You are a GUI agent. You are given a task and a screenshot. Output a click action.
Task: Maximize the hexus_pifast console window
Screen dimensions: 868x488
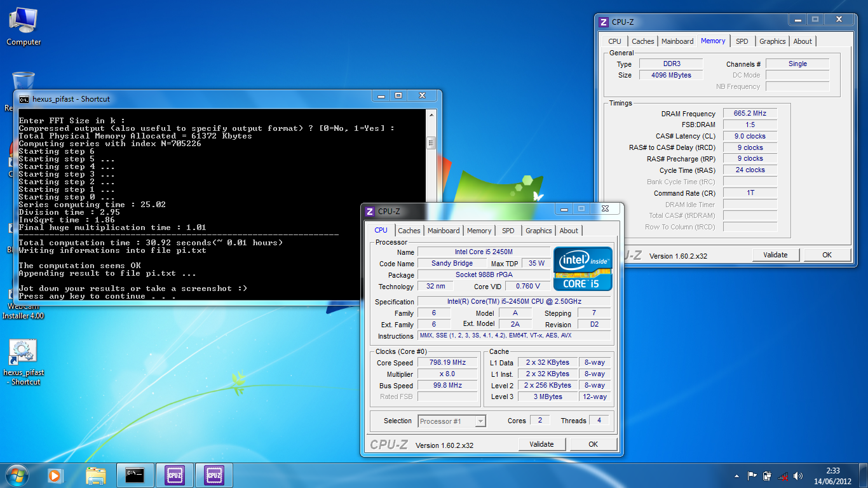tap(398, 96)
